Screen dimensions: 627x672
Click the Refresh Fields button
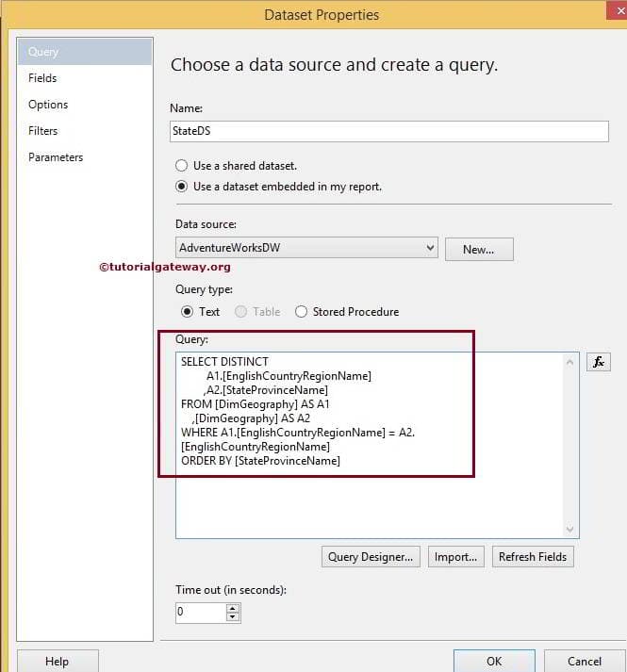[533, 557]
